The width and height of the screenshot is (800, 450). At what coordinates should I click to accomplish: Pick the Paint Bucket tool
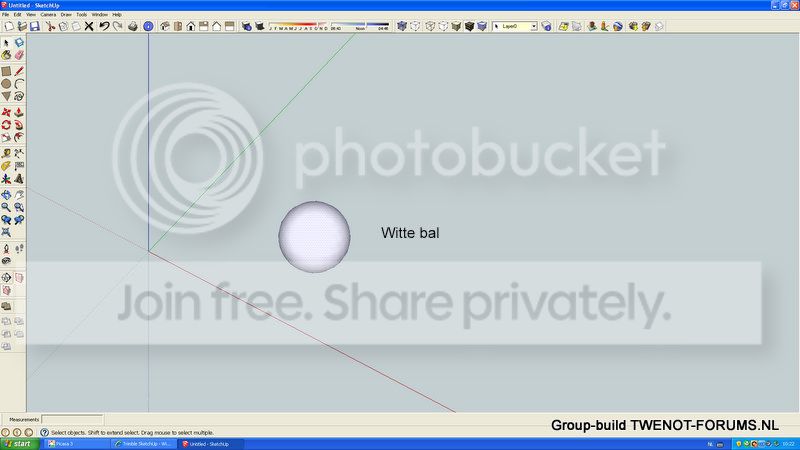[6, 55]
